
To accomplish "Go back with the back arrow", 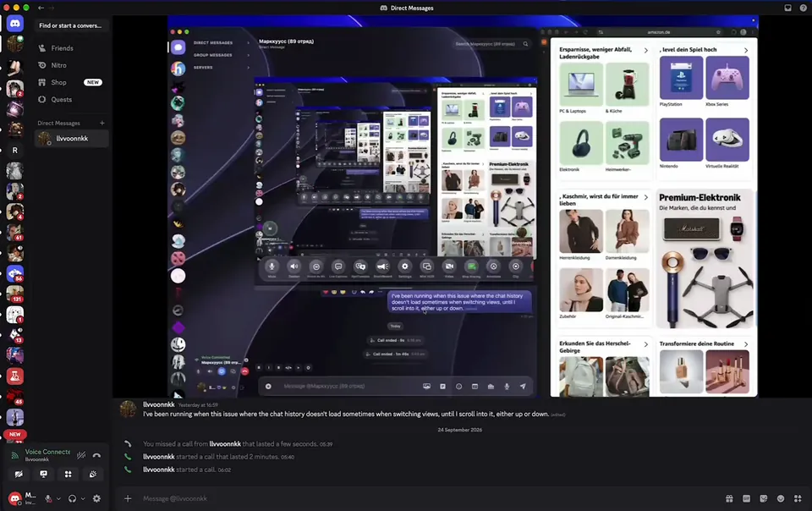I will point(41,8).
